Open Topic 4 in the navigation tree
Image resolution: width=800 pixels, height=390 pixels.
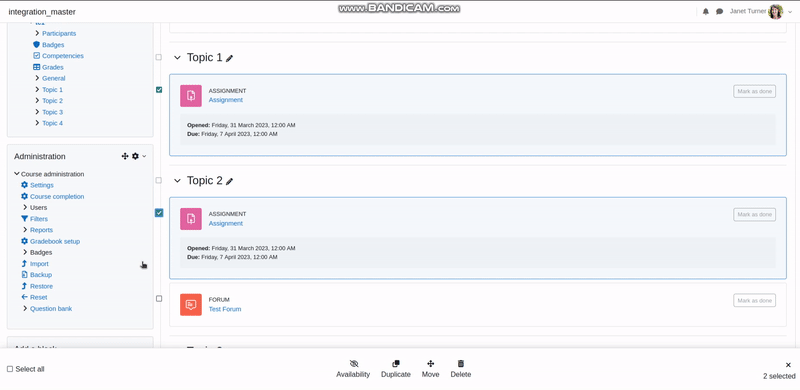tap(53, 123)
